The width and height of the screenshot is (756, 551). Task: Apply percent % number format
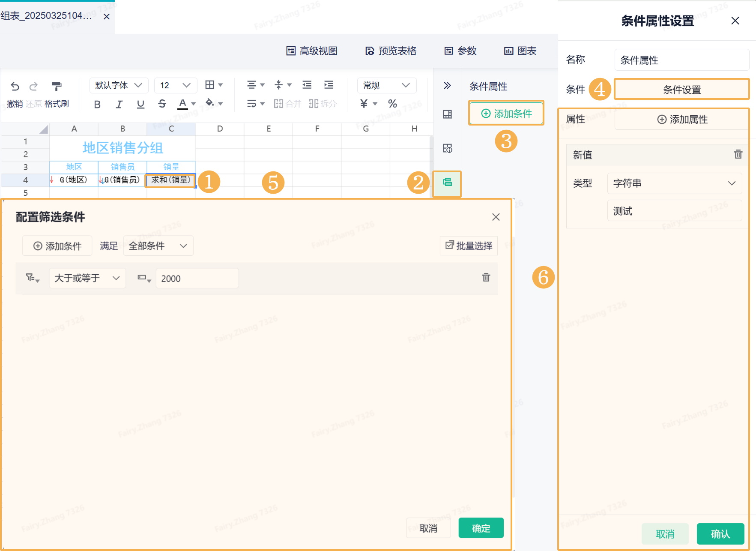(x=392, y=104)
